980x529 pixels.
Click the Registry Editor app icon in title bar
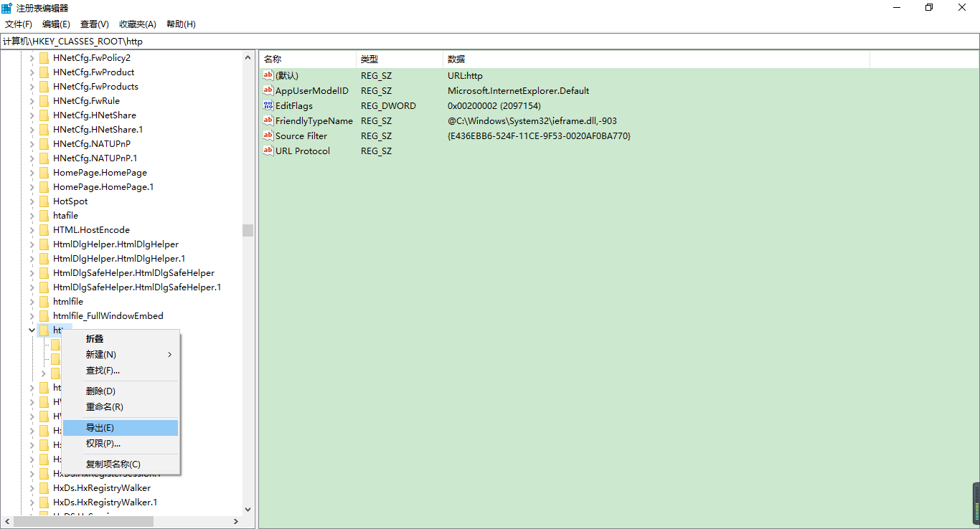coord(6,8)
